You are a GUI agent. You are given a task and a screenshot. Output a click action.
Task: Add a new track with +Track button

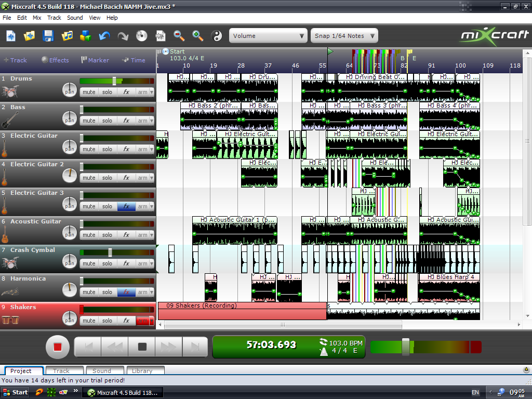15,60
